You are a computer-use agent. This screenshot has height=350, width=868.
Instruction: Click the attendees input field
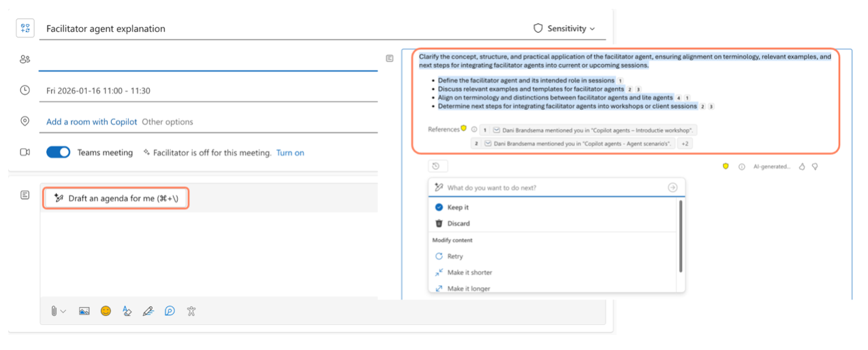208,60
